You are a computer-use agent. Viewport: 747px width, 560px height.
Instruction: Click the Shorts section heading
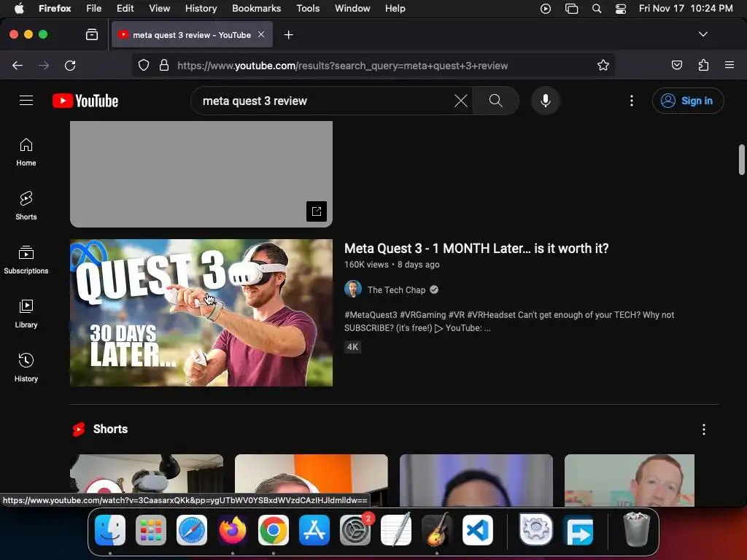[x=110, y=429]
